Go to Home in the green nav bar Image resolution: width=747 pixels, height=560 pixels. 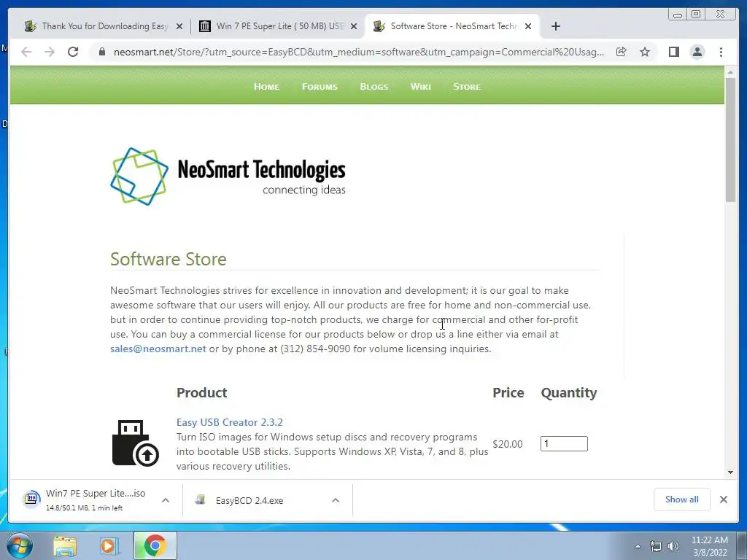point(267,87)
